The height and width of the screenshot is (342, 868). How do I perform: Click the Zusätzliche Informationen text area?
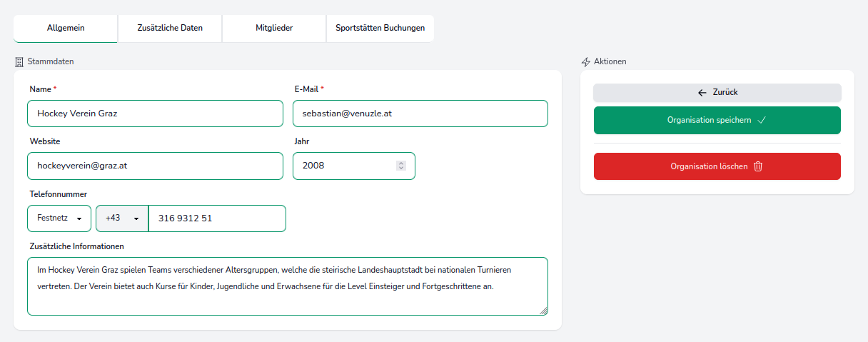click(x=288, y=286)
